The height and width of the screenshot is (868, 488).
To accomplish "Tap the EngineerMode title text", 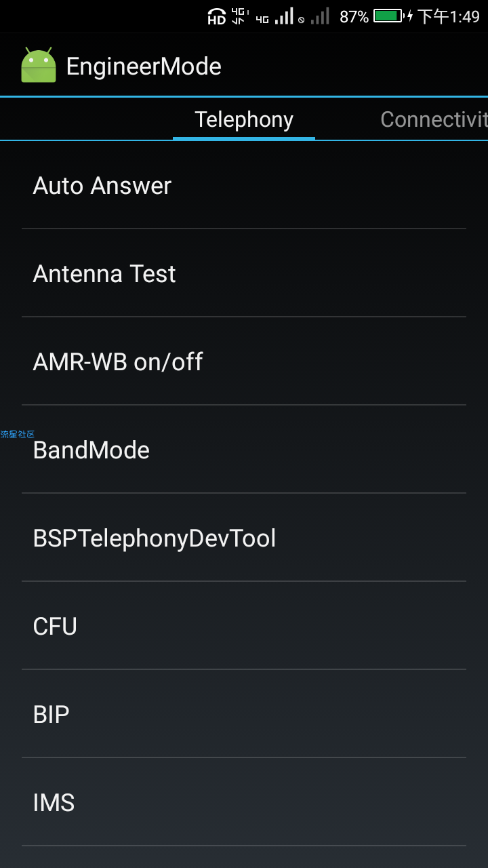I will tap(144, 66).
